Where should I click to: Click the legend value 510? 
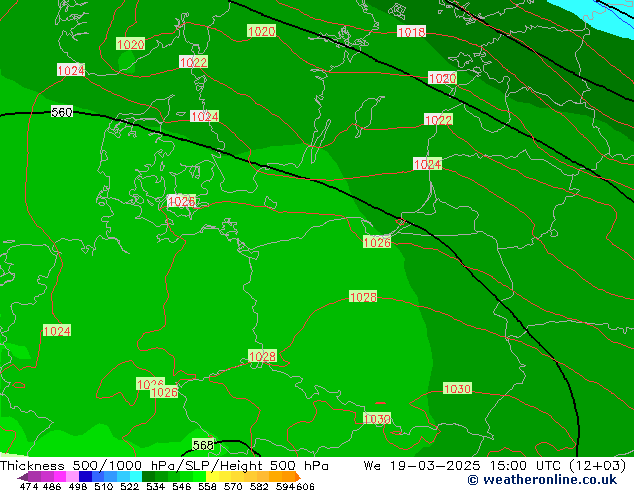(104, 486)
